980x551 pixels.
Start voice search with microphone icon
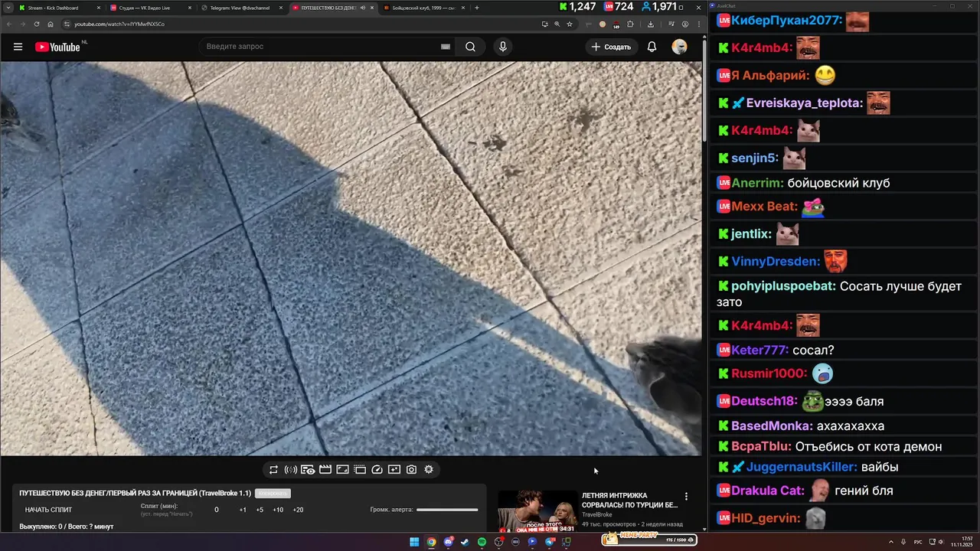pos(503,47)
